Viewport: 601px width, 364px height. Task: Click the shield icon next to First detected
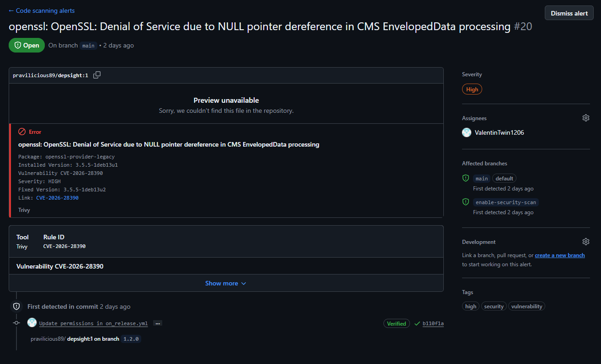[16, 306]
